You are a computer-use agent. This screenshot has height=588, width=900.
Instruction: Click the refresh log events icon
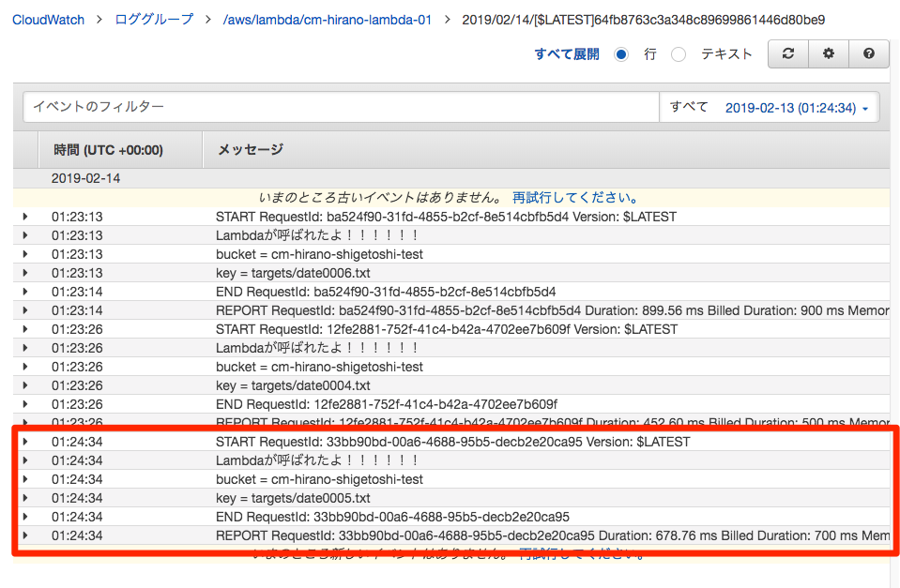pos(788,54)
